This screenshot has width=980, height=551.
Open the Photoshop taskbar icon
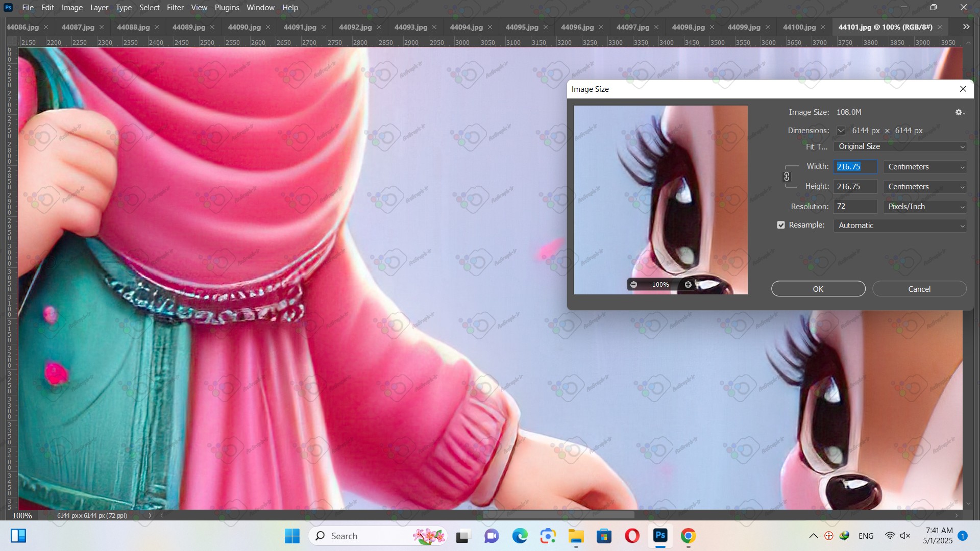(660, 536)
